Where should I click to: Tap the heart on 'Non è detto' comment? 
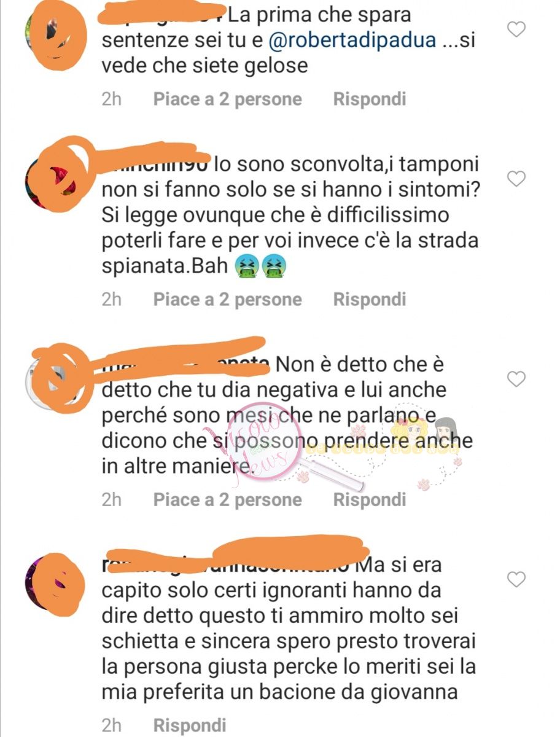[x=518, y=379]
